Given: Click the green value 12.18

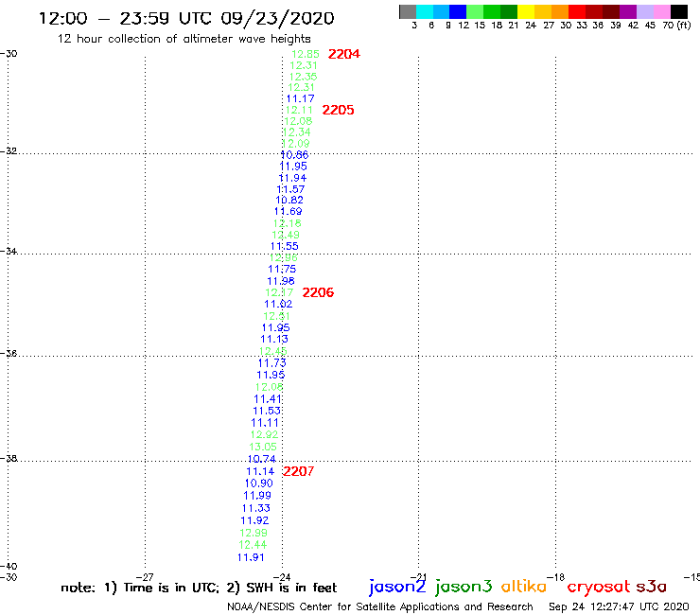Looking at the screenshot, I should pos(287,223).
